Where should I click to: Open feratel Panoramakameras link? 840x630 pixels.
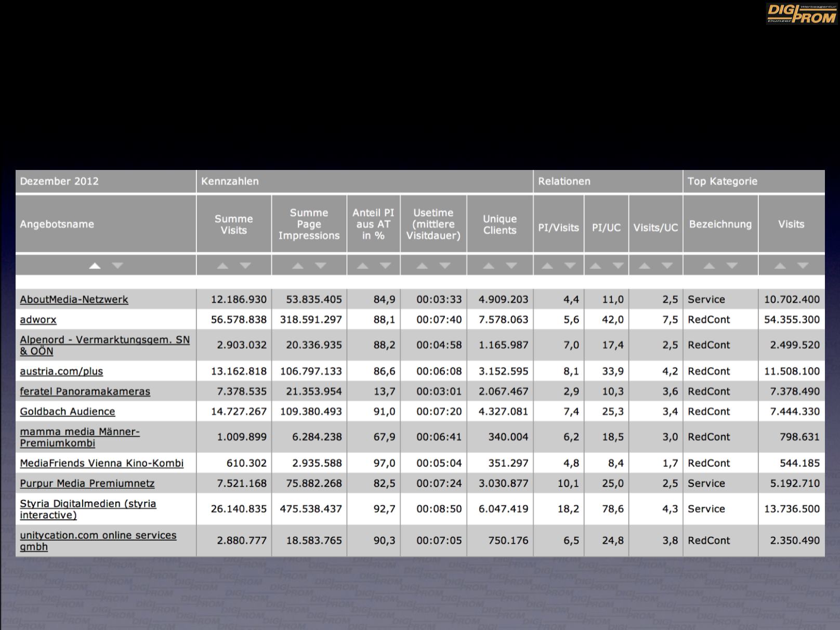(85, 391)
